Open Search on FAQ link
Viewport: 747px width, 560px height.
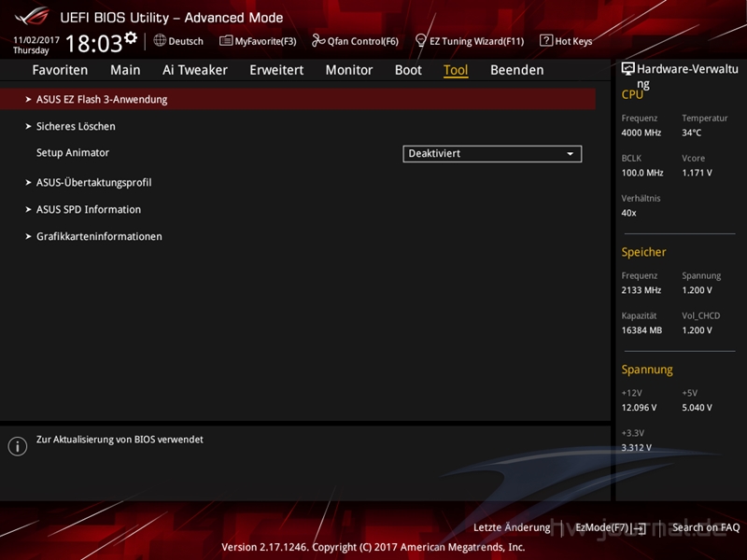[706, 527]
